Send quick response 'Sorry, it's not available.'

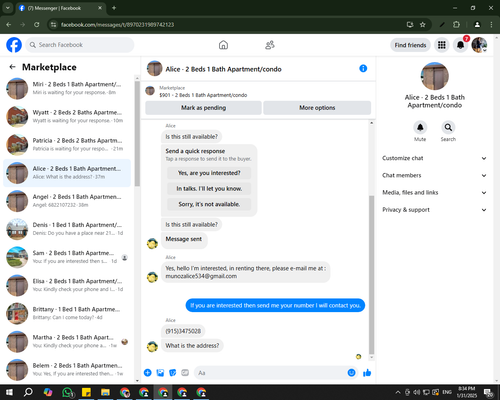(x=209, y=204)
